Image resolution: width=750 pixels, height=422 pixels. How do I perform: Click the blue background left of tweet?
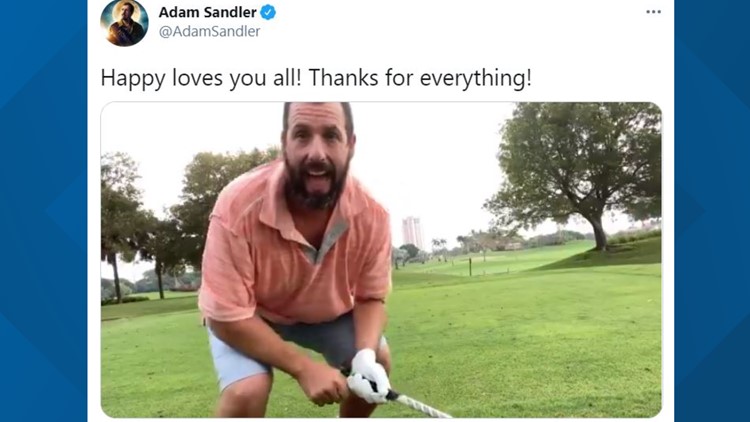[x=43, y=211]
